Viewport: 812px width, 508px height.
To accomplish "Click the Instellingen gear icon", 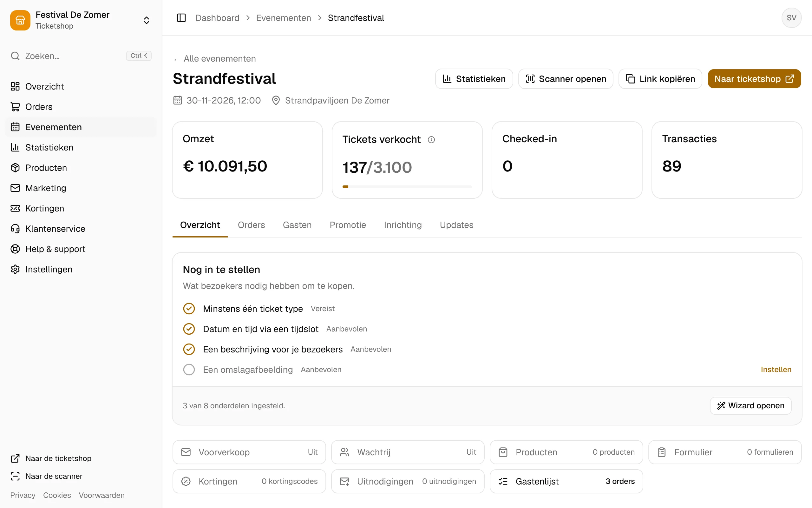I will tap(15, 270).
